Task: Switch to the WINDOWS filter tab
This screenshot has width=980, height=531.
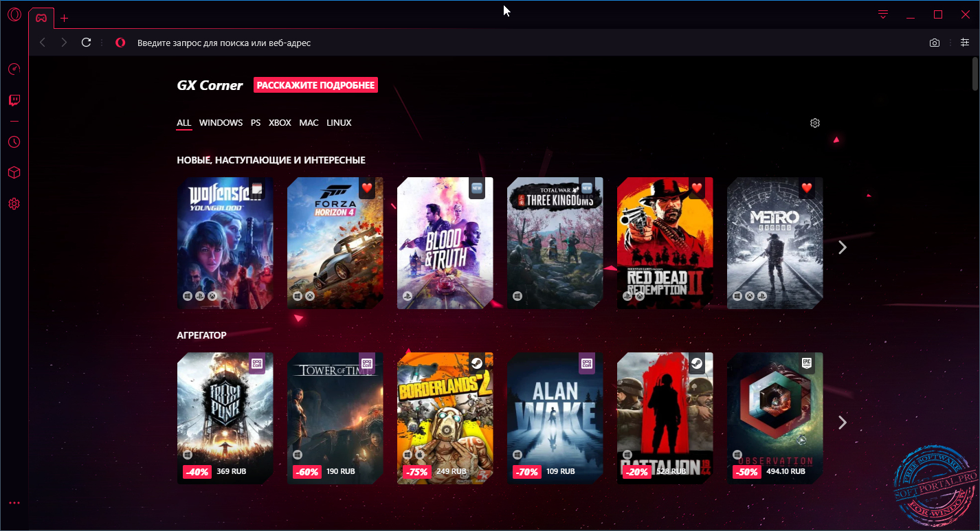Action: (x=221, y=123)
